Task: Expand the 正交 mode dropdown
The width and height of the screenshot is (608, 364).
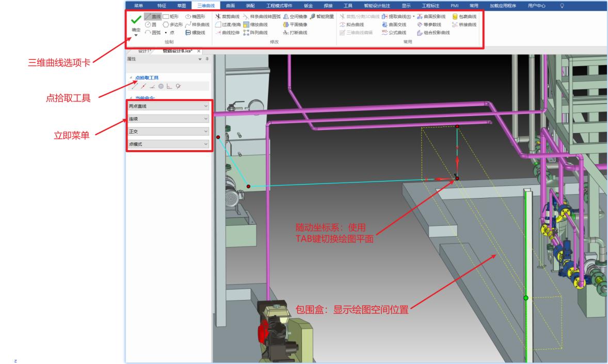Action: [x=206, y=131]
